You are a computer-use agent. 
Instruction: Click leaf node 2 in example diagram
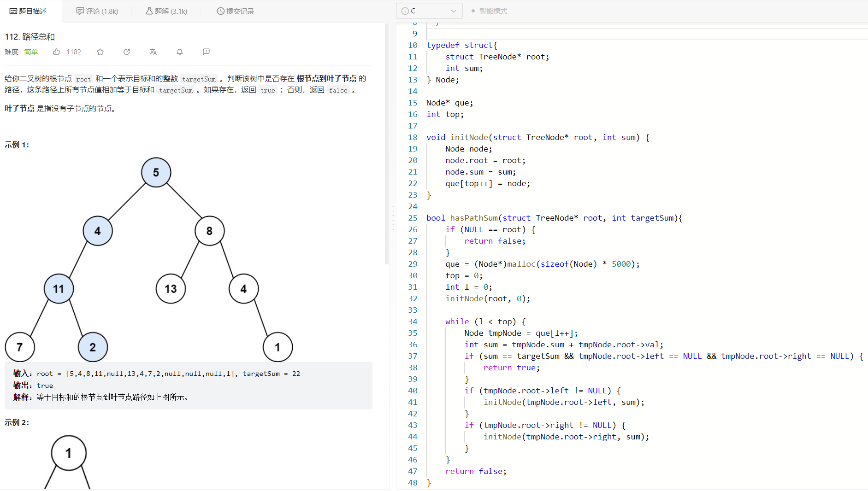click(93, 347)
